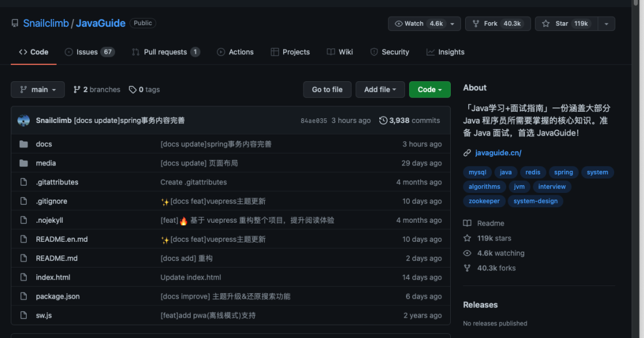The image size is (644, 338).
Task: Open the media folder
Action: [45, 163]
